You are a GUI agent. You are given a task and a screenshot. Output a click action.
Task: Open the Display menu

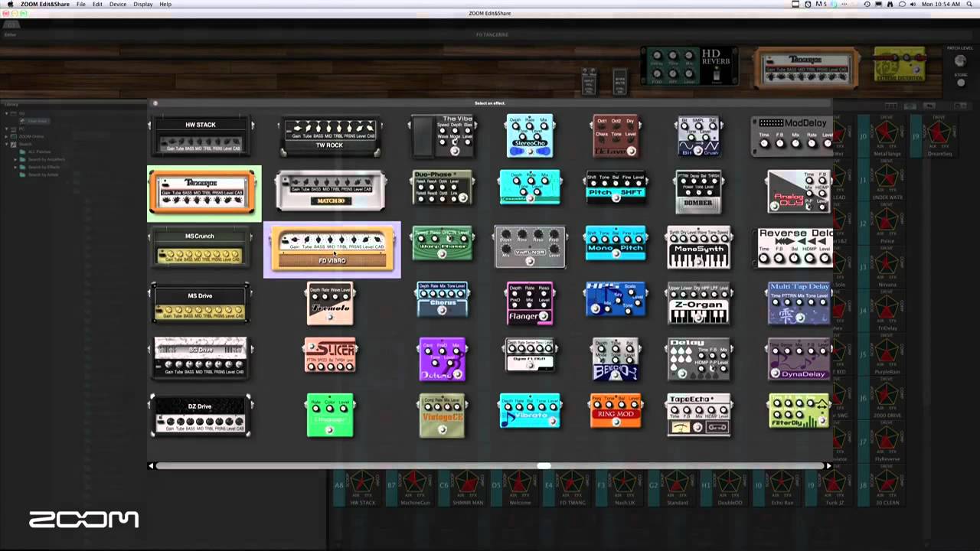[x=143, y=5]
